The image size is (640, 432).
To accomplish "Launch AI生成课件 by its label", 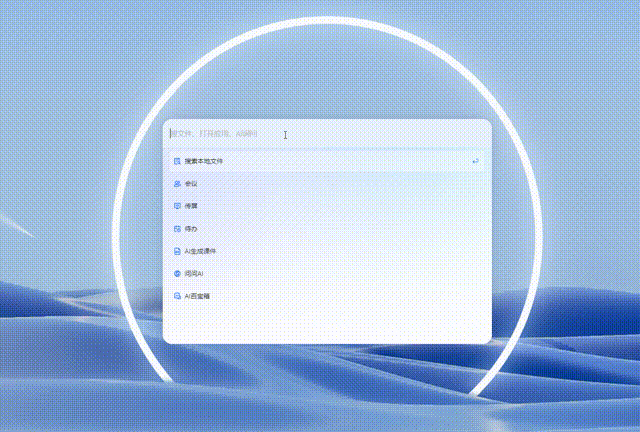I will tap(201, 251).
